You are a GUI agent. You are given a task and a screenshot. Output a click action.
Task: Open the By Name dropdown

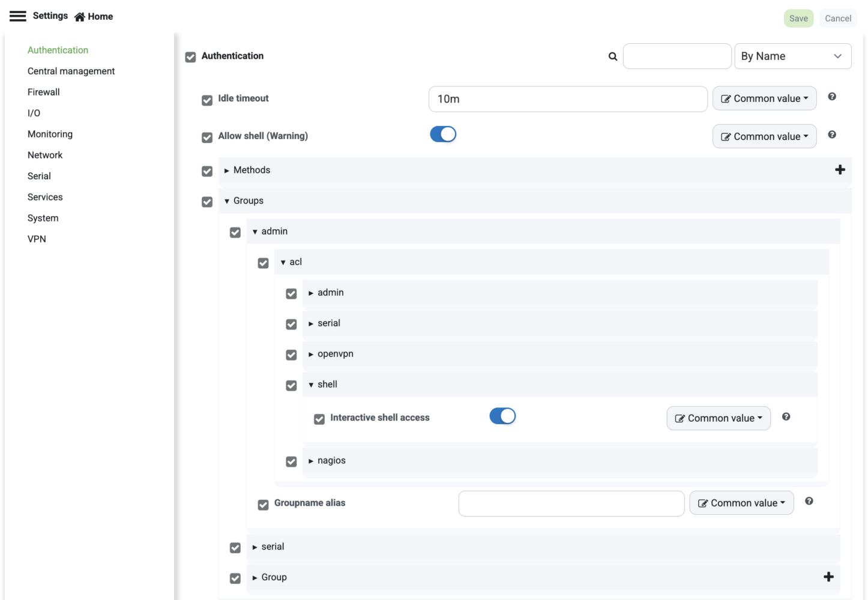(x=792, y=56)
